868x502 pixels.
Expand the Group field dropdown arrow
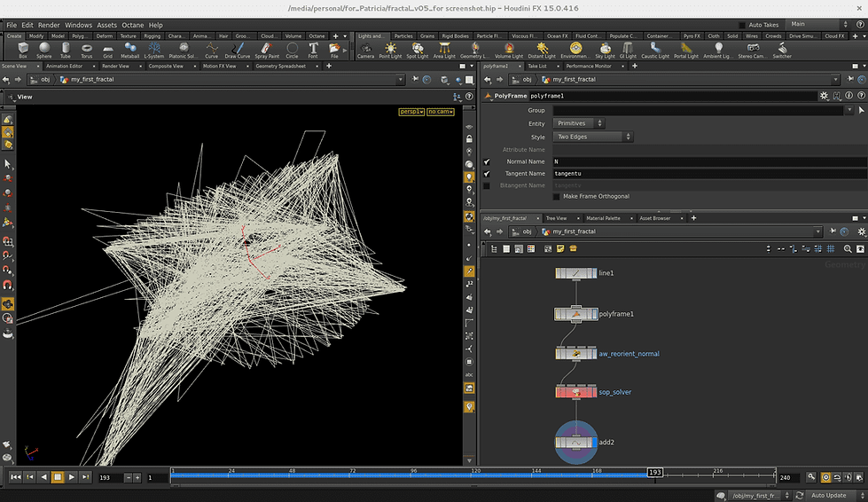click(x=849, y=110)
